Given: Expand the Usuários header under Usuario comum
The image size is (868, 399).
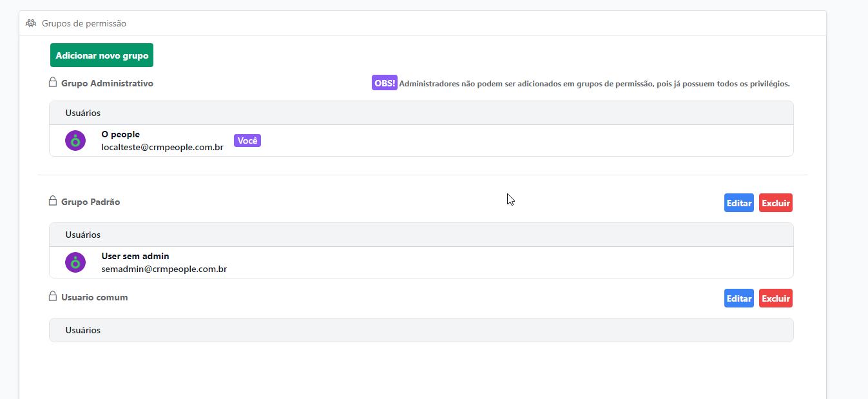Looking at the screenshot, I should click(83, 330).
